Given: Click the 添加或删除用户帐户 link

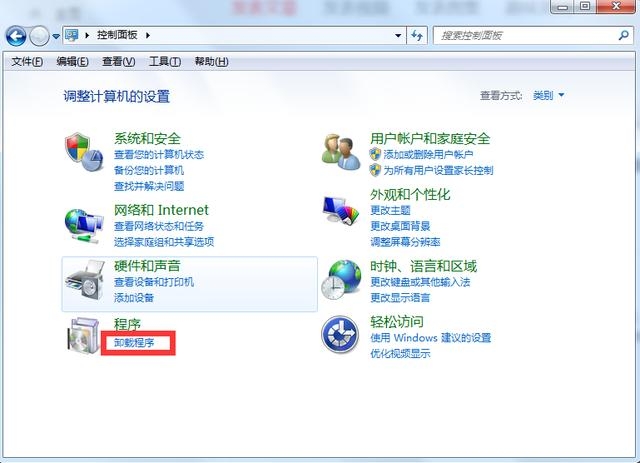Looking at the screenshot, I should pos(429,155).
